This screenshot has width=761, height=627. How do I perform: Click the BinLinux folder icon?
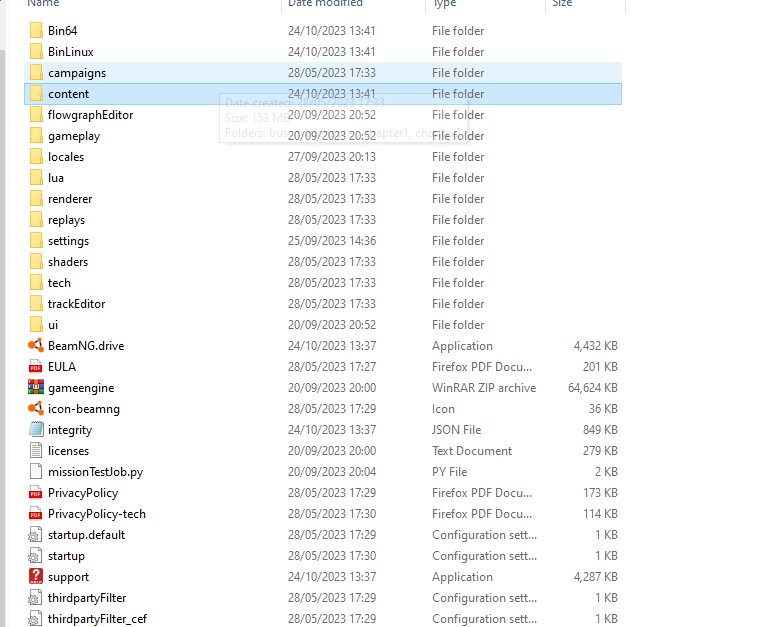(x=36, y=51)
